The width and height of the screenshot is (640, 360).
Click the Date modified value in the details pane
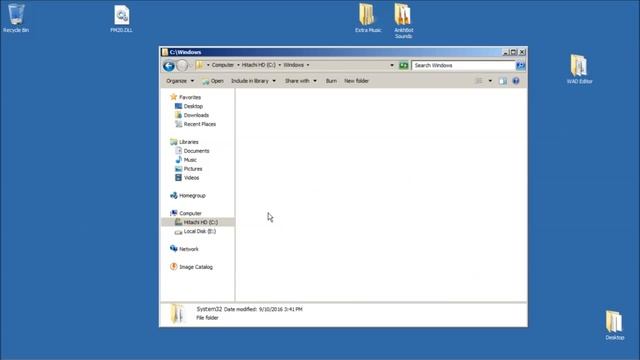point(280,309)
